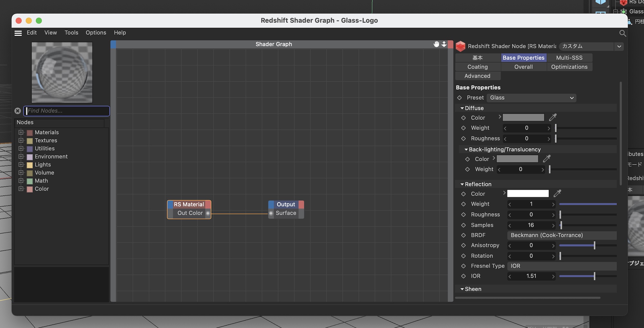Click the vertical arrows icon in Shader Graph header
644x328 pixels.
(444, 44)
